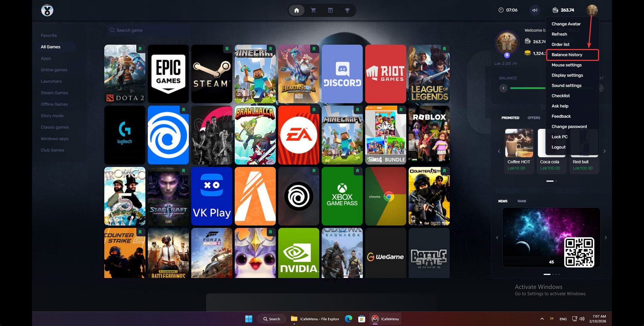Viewport: 644px width, 326px height.
Task: Click the balance bar left arrow
Action: coord(503,88)
